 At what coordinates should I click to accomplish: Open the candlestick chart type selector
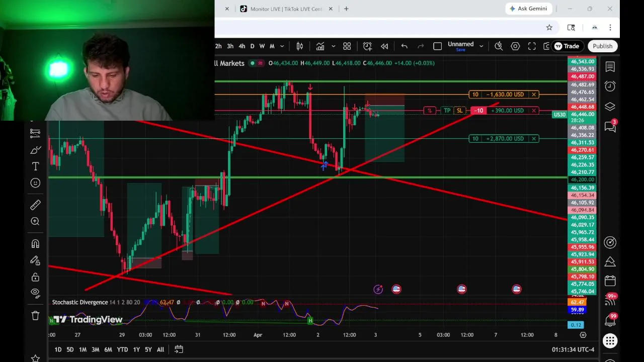(x=300, y=46)
